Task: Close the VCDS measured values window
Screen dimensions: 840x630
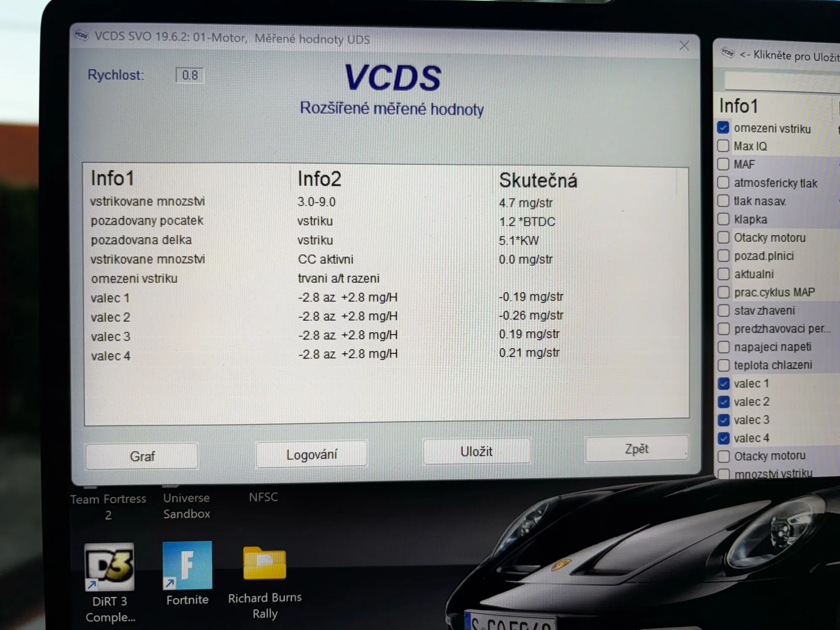Action: click(x=684, y=46)
